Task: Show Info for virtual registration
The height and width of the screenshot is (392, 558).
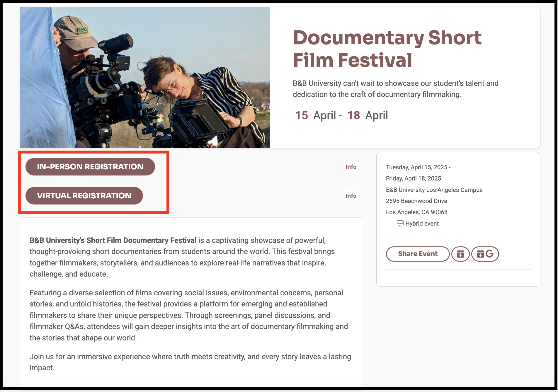Action: tap(351, 196)
